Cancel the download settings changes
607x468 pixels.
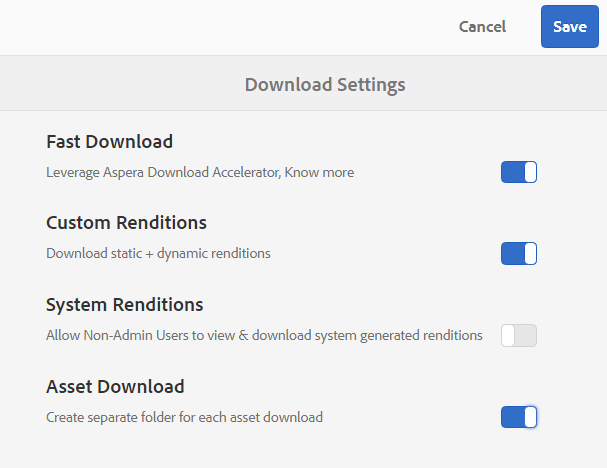tap(482, 27)
